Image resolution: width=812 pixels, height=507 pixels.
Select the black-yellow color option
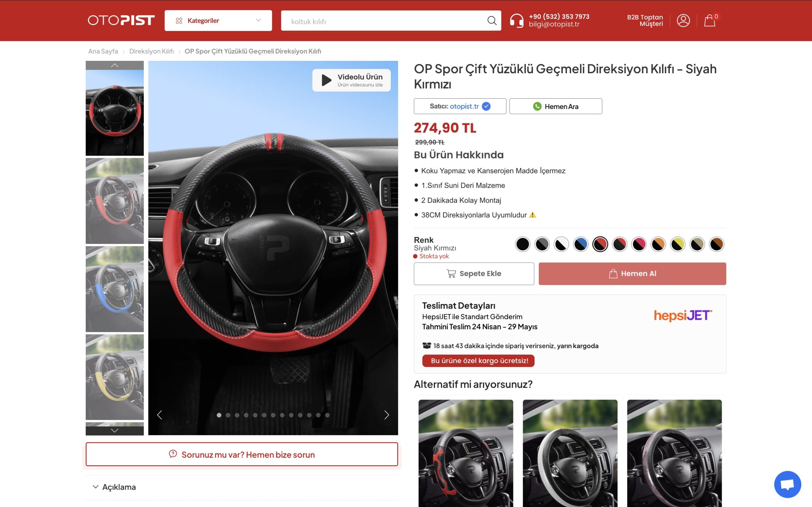tap(678, 244)
